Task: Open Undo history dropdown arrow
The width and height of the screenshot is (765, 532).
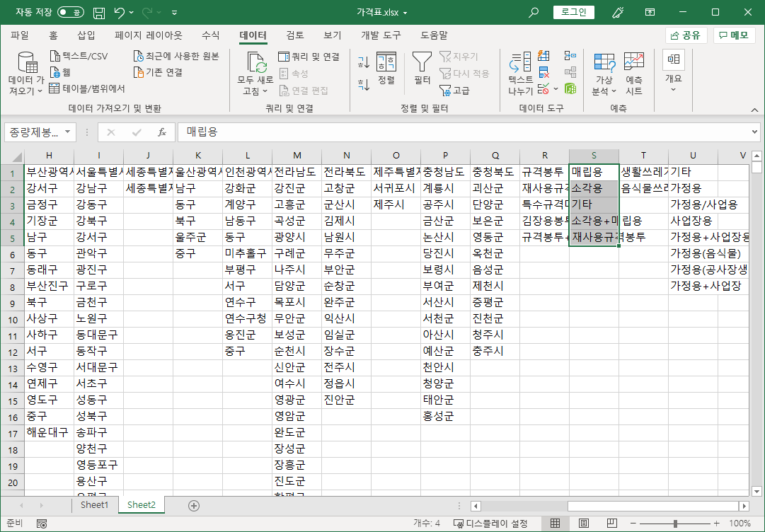Action: point(131,13)
